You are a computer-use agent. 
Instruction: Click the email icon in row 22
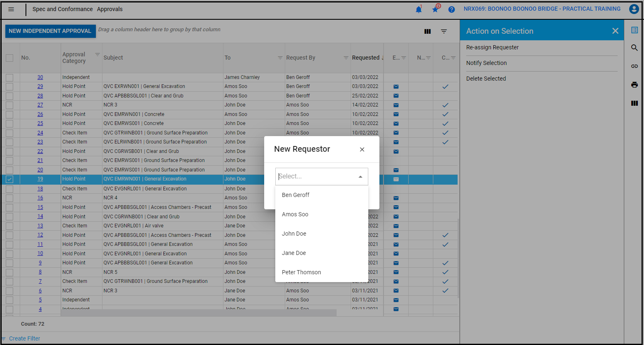click(x=396, y=152)
